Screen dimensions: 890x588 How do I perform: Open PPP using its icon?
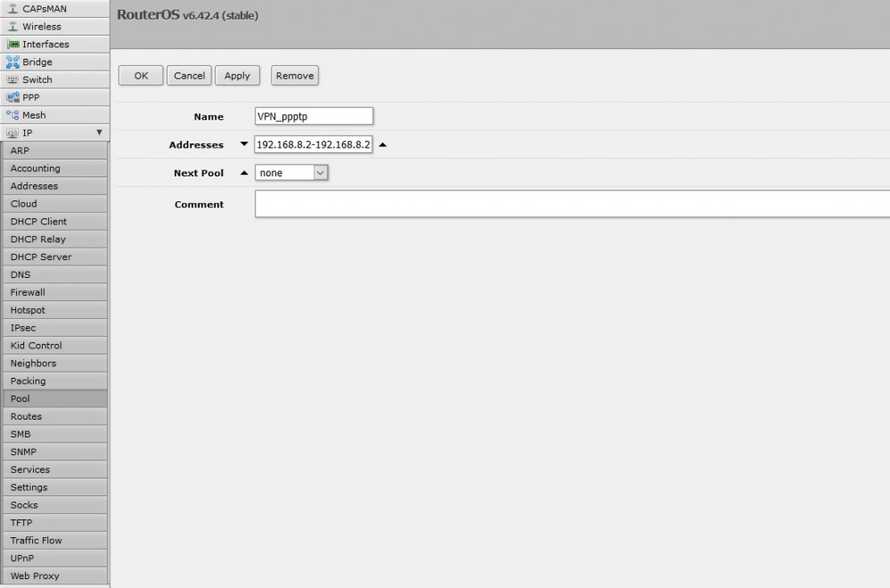[x=12, y=98]
